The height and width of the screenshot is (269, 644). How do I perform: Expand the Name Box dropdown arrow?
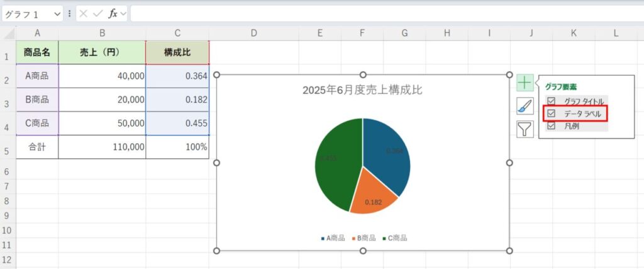pyautogui.click(x=57, y=14)
